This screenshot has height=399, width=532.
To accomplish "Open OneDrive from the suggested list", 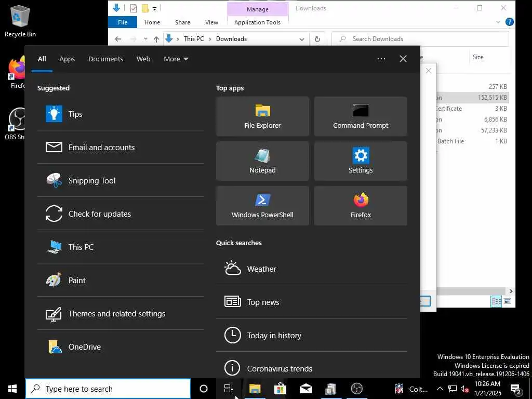I will point(121,347).
